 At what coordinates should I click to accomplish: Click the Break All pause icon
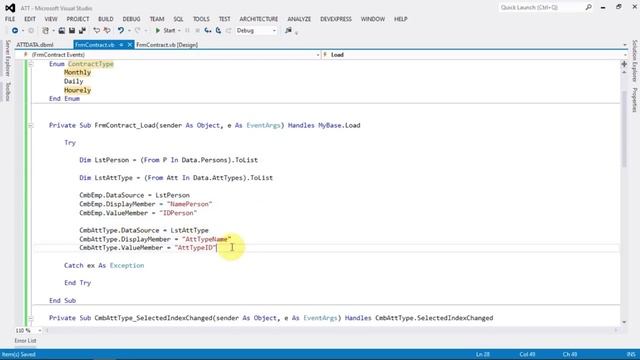tap(187, 31)
